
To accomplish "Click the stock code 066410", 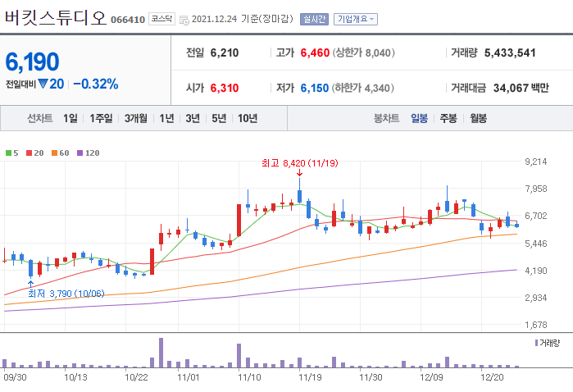I will coord(128,20).
